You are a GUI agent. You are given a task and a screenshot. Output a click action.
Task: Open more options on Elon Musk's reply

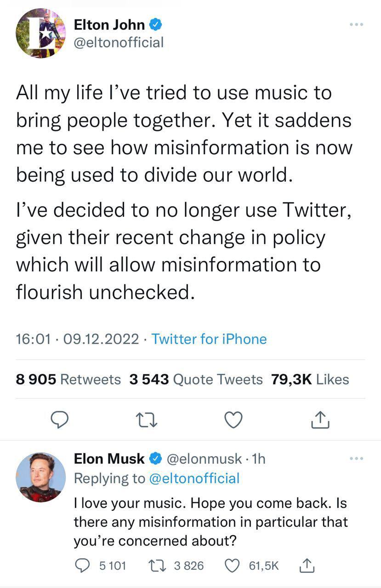pyautogui.click(x=356, y=458)
